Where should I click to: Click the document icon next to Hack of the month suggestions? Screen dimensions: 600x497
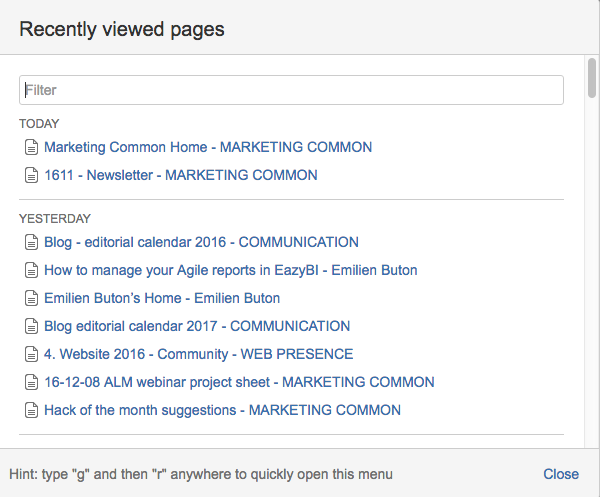click(x=31, y=410)
